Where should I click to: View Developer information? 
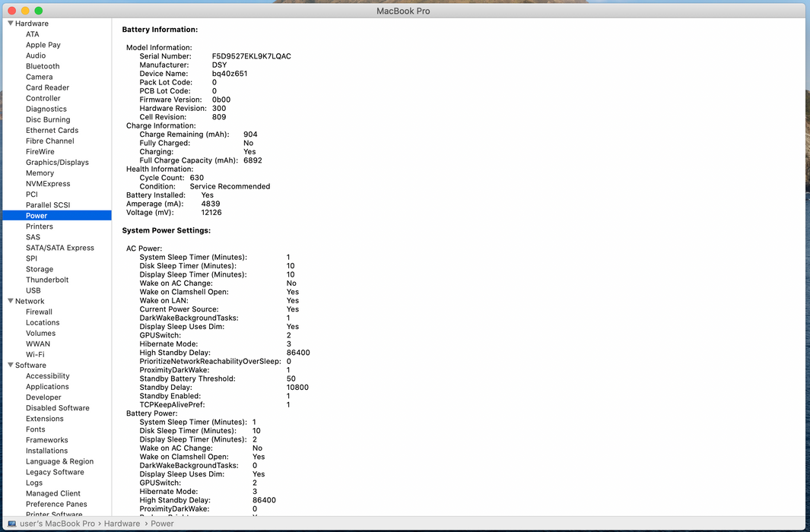point(43,397)
